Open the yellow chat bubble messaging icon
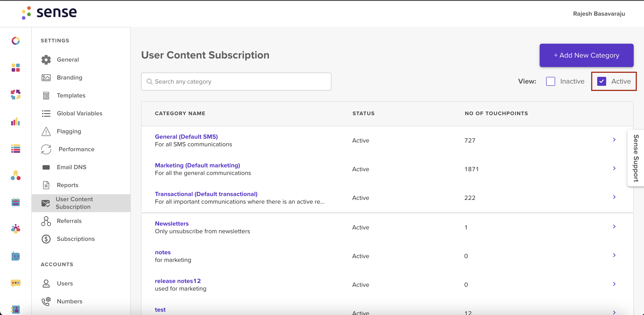 [15, 283]
